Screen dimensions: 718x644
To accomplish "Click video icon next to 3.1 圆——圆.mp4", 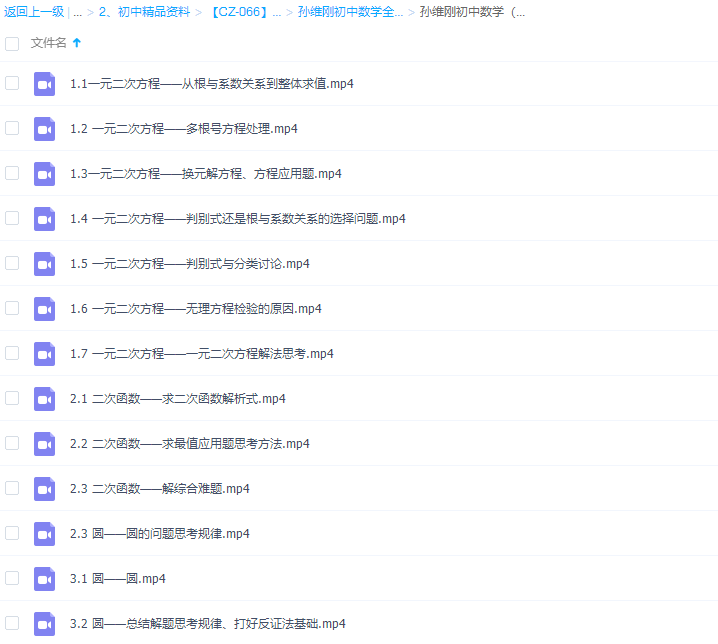I will [44, 579].
